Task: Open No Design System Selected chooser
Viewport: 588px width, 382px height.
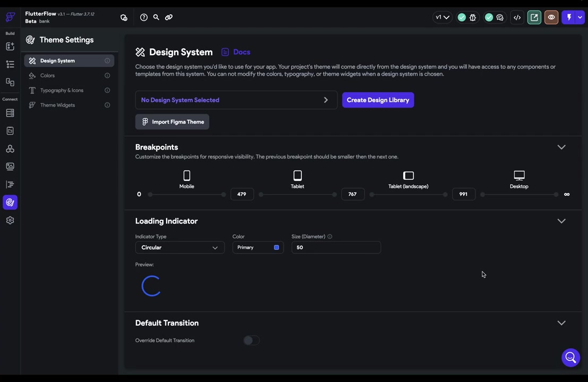Action: (x=236, y=100)
